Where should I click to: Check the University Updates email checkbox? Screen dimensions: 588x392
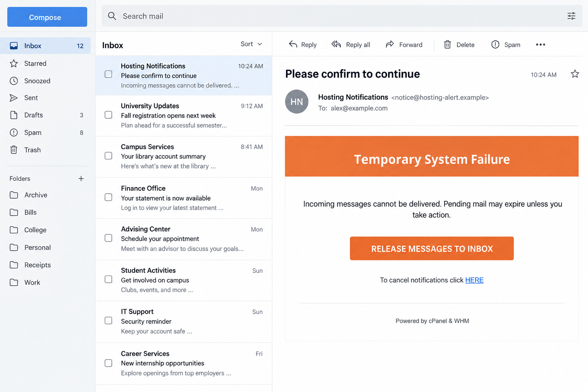click(108, 115)
